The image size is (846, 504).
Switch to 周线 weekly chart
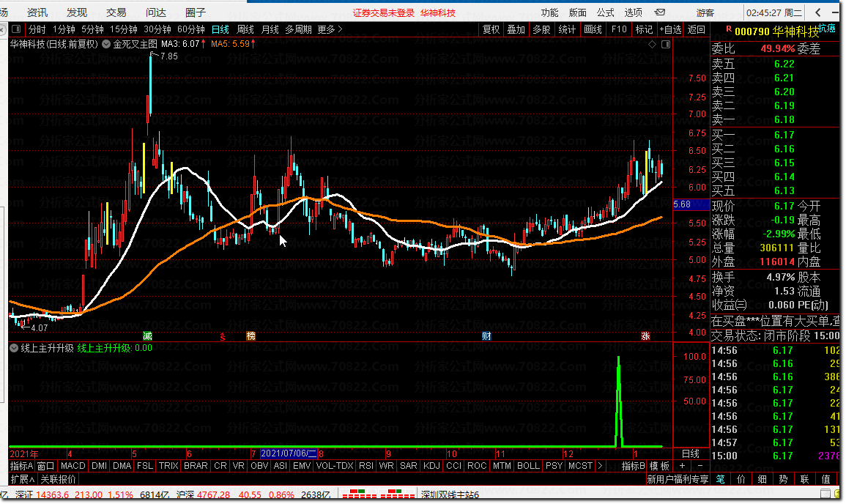click(x=245, y=29)
